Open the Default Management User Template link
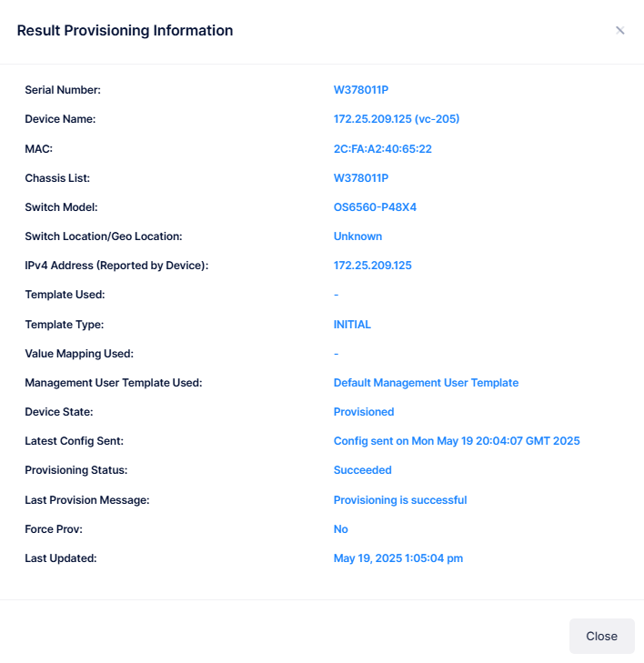 [426, 383]
